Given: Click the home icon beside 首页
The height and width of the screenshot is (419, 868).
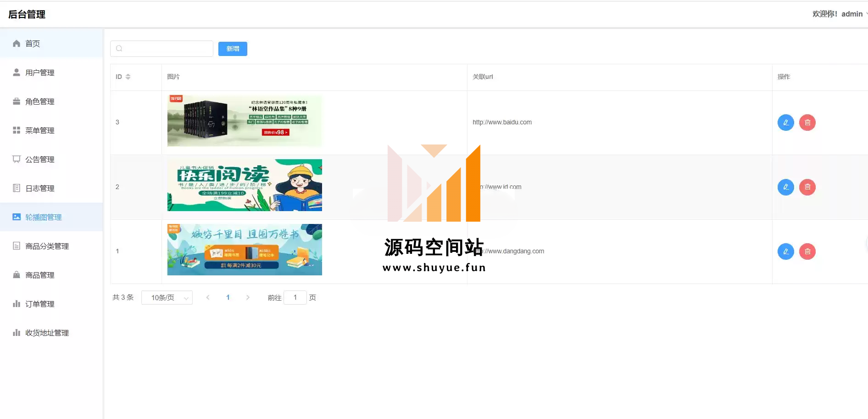Looking at the screenshot, I should 17,43.
